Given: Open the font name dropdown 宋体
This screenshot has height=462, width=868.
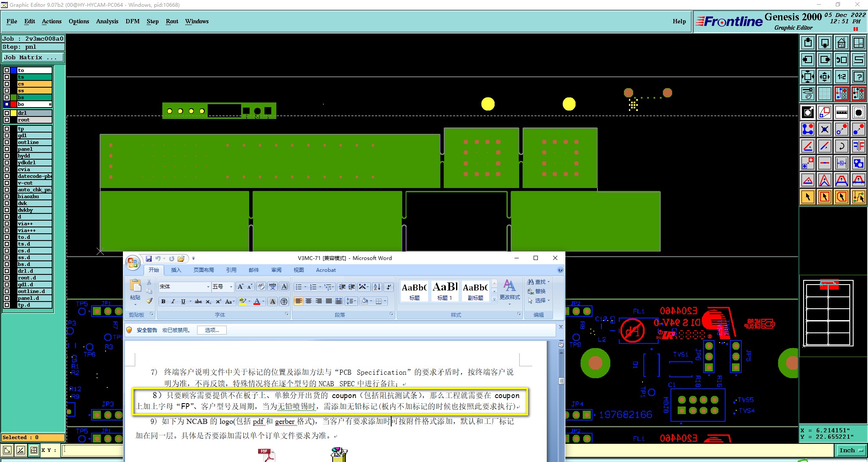Looking at the screenshot, I should pyautogui.click(x=208, y=287).
